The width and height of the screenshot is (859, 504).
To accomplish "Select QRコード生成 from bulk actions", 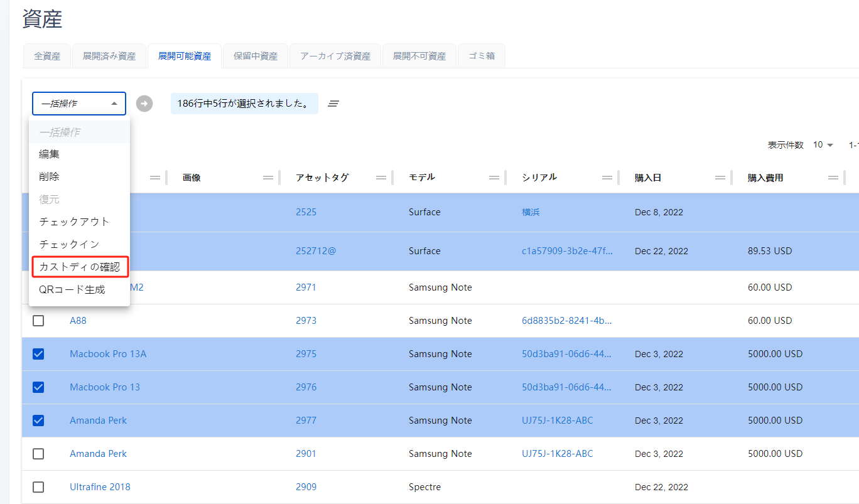I will point(72,289).
